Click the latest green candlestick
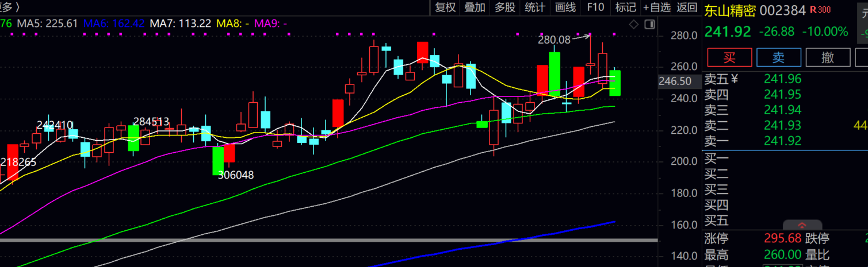The width and height of the screenshot is (868, 267). (615, 83)
